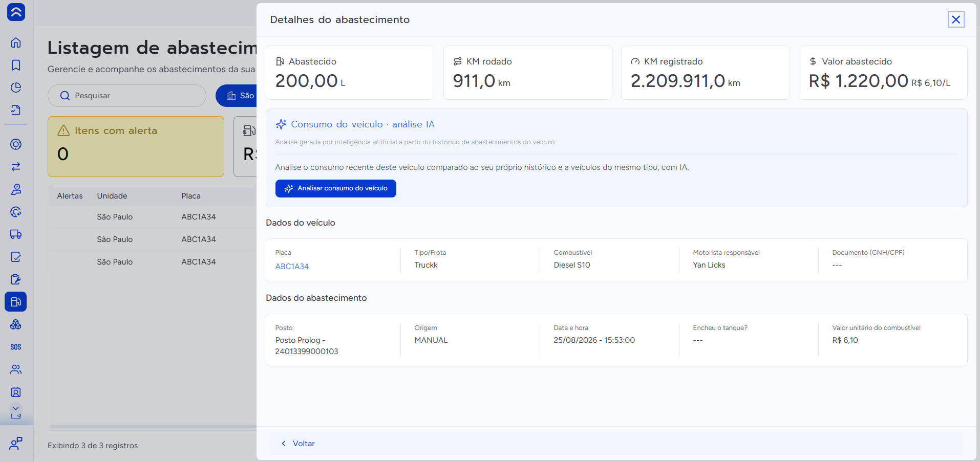This screenshot has height=462, width=980.
Task: Click the app logo in the sidebar
Action: pos(16,12)
